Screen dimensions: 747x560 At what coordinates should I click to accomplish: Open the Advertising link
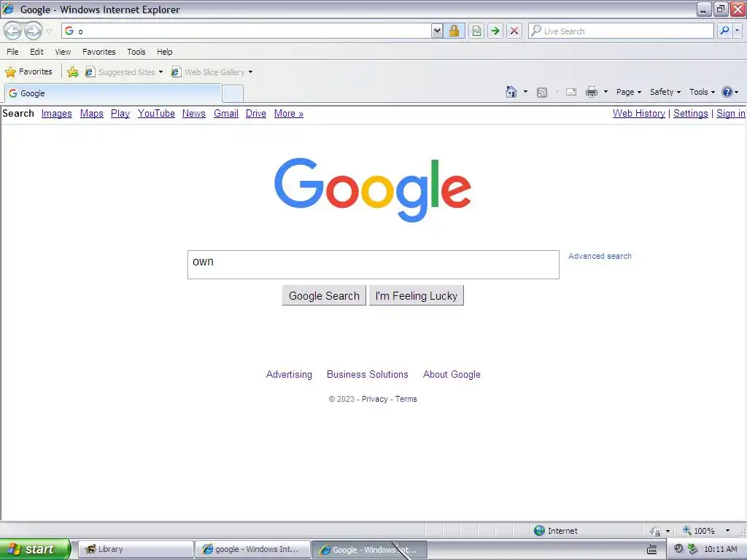pos(289,374)
